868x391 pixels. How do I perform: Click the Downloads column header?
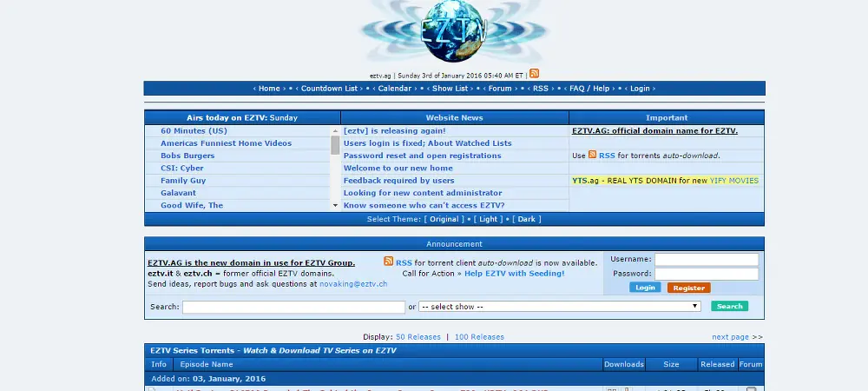click(624, 364)
